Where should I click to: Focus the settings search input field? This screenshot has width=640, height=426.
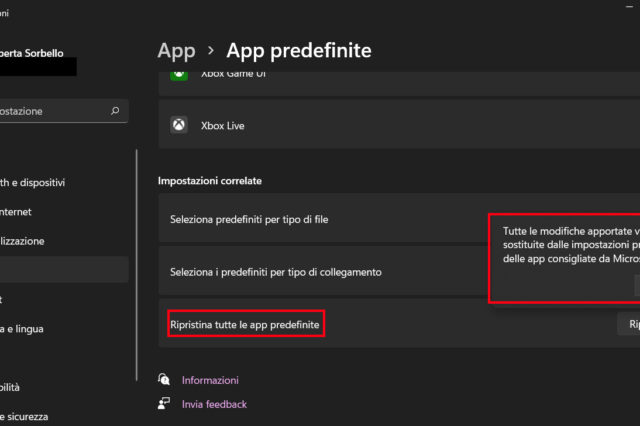(x=50, y=112)
